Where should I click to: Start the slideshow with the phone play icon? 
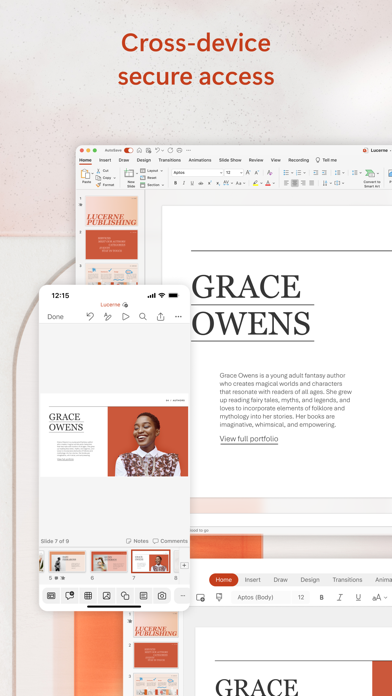pyautogui.click(x=126, y=316)
